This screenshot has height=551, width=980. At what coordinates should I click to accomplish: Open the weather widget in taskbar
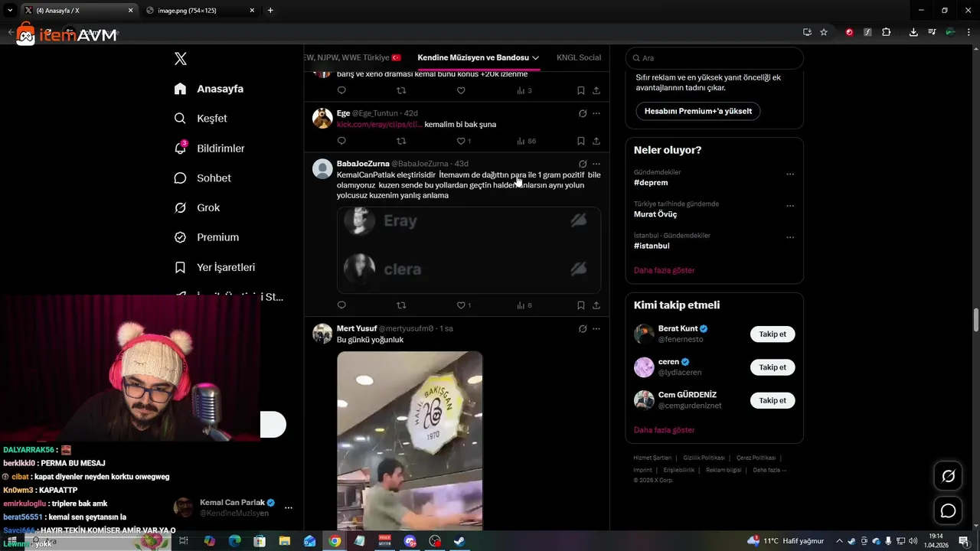pos(786,541)
